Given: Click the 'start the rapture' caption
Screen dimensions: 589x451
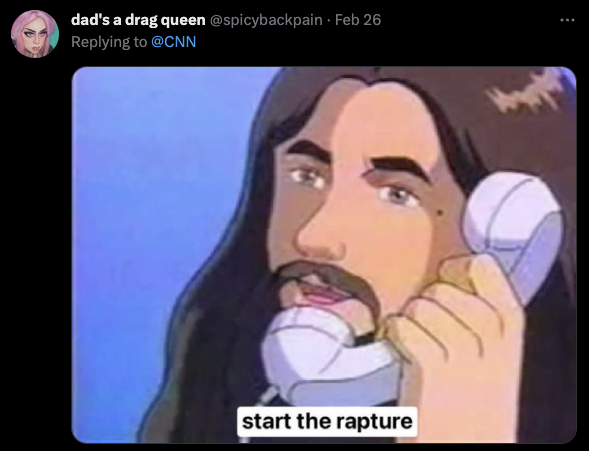Looking at the screenshot, I should (327, 421).
